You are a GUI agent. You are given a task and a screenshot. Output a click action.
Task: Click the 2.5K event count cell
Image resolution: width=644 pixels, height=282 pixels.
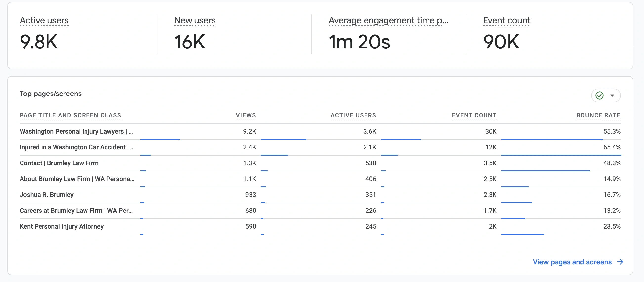tap(490, 179)
